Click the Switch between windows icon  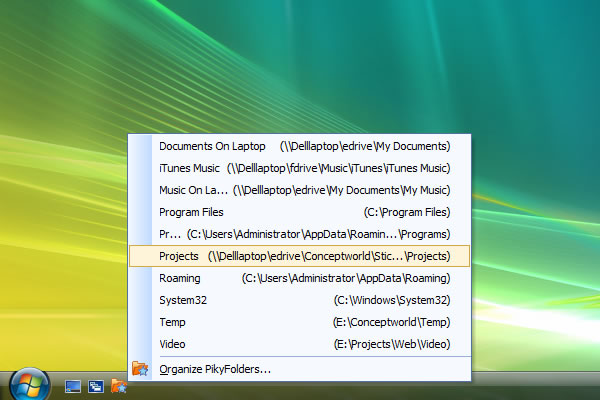[x=96, y=387]
